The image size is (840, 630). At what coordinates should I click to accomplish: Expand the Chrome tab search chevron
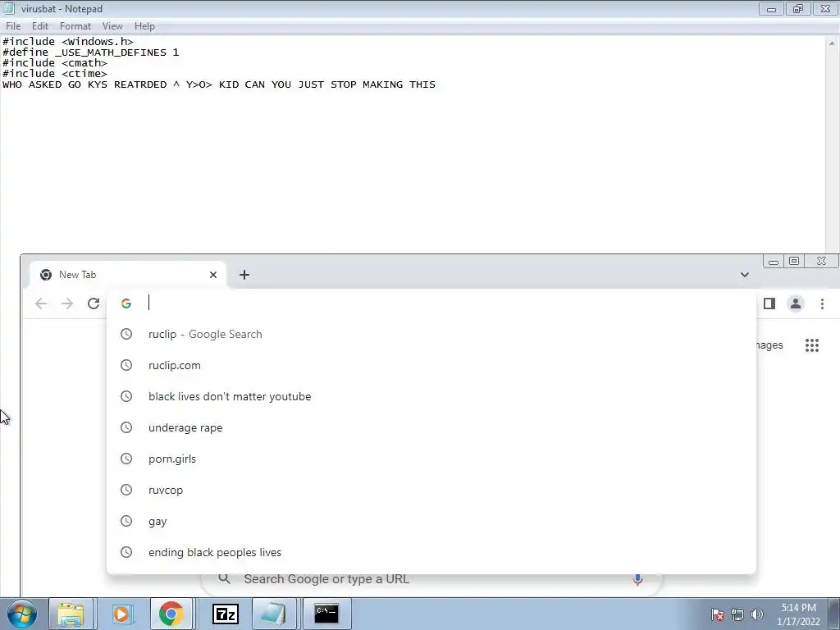(745, 275)
